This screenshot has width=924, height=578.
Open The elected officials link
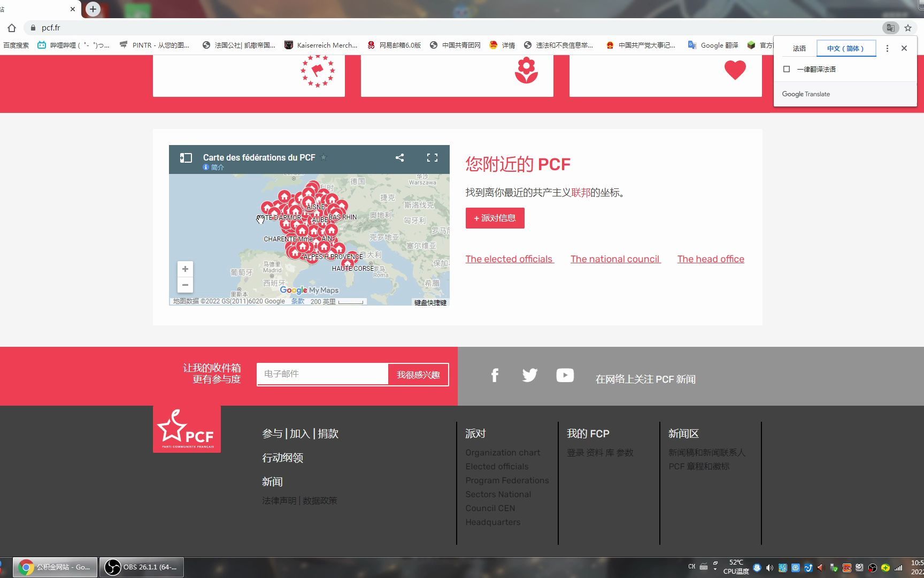510,259
